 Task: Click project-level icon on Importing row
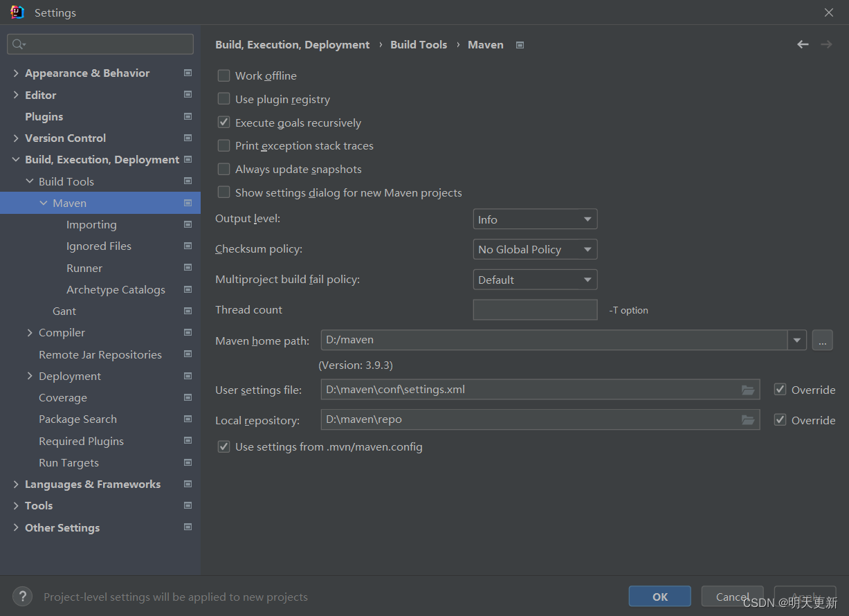click(x=188, y=224)
